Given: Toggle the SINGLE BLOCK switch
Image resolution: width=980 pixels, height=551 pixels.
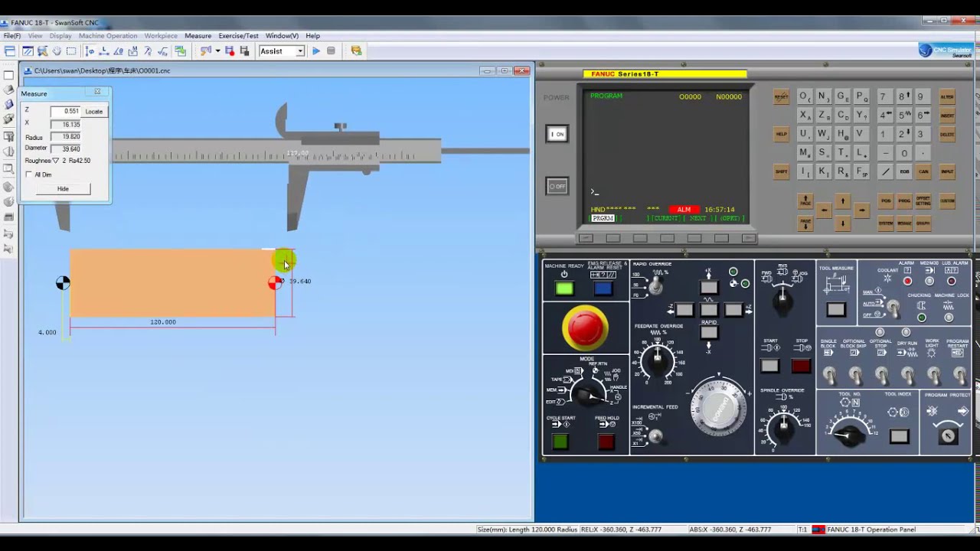Looking at the screenshot, I should pyautogui.click(x=828, y=374).
